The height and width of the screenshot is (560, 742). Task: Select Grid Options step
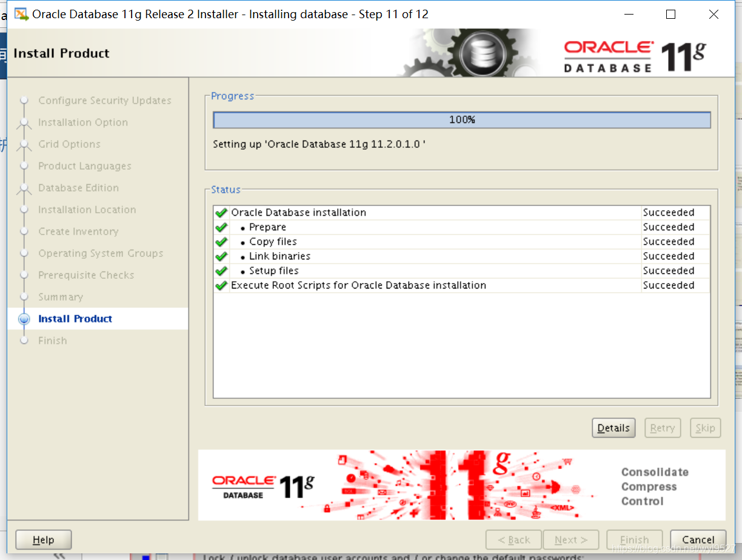click(x=70, y=144)
